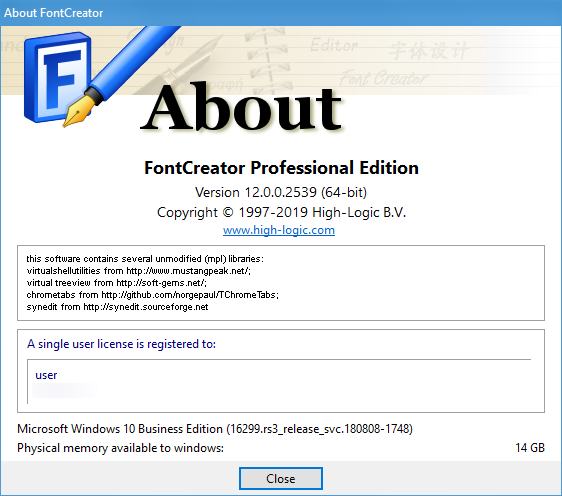Viewport: 562px width, 496px height.
Task: Click the Close button
Action: 281,478
